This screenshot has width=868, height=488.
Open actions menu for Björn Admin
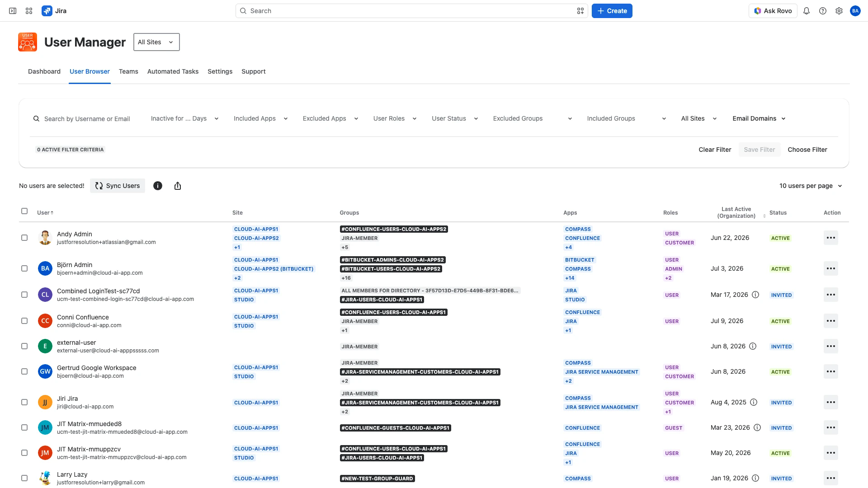[x=831, y=268]
